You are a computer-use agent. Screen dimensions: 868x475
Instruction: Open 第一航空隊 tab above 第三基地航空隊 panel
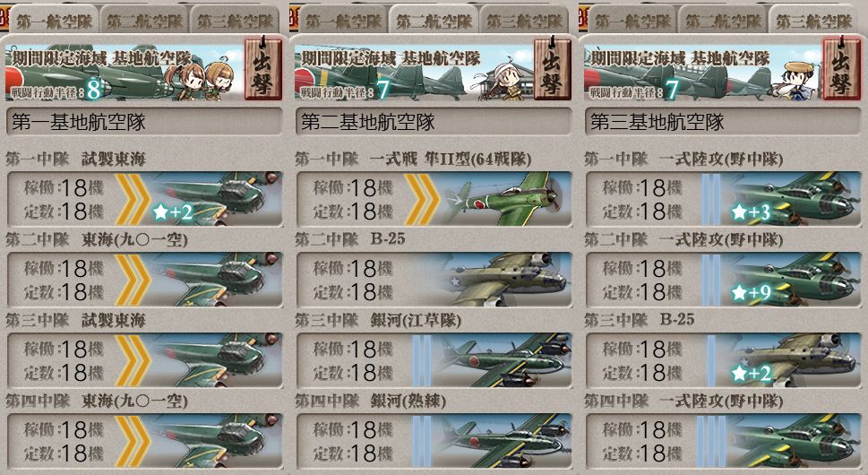click(632, 21)
